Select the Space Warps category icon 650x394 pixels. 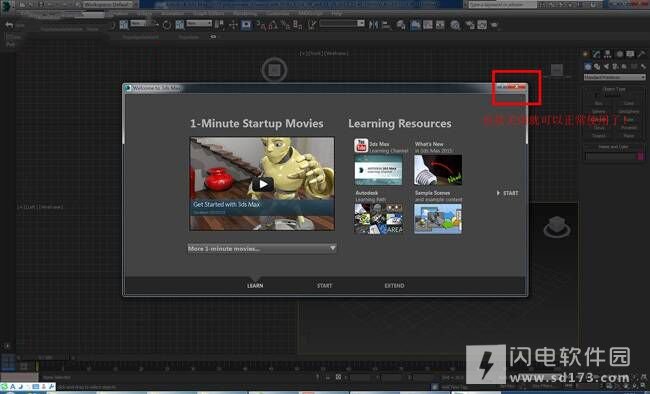[633, 66]
